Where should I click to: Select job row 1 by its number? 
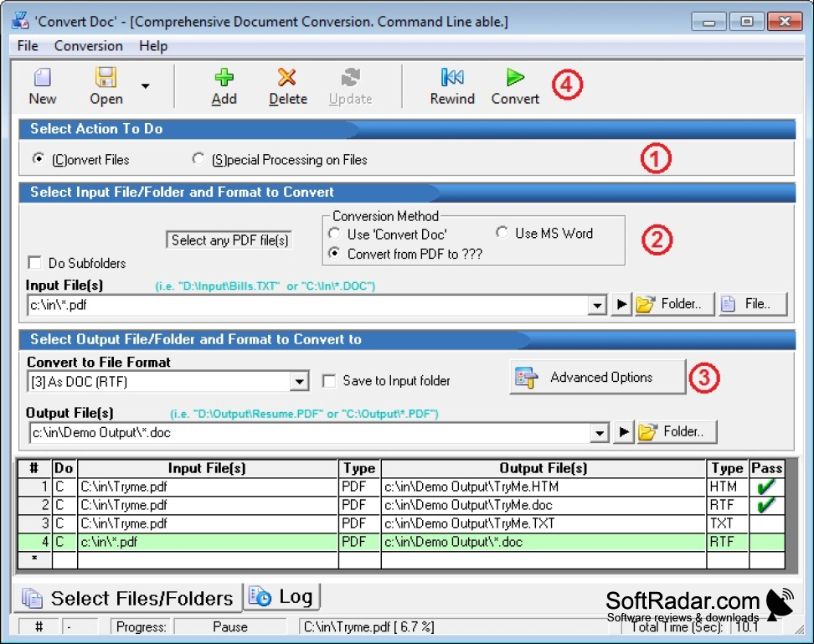click(x=35, y=487)
